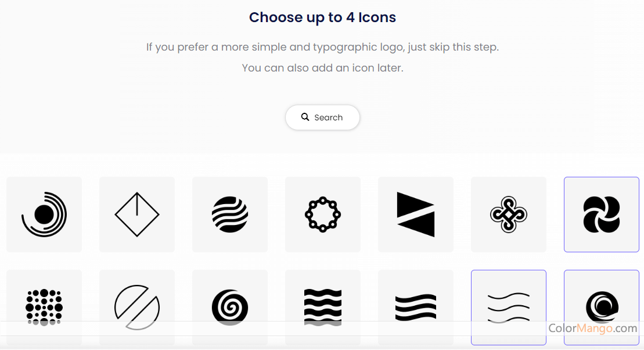Deselect the pinwheel swirl icon
Image resolution: width=644 pixels, height=350 pixels.
(602, 215)
